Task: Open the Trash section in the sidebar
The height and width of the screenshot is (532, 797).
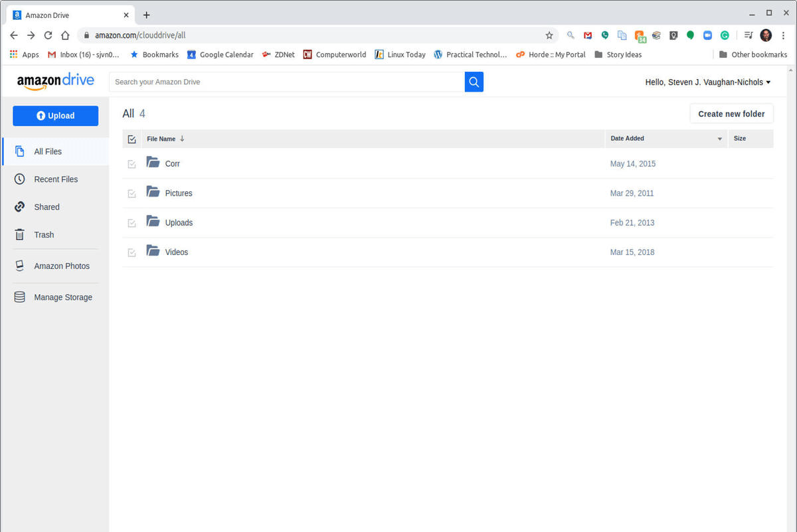Action: (44, 234)
